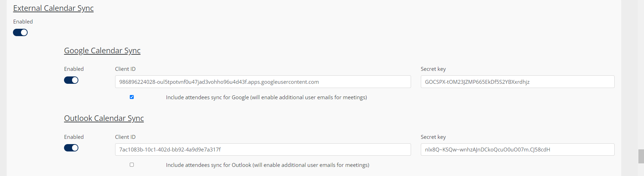Screen dimensions: 644x176
Task: Check the Outlook attendees sync checkbox
Action: click(x=132, y=165)
